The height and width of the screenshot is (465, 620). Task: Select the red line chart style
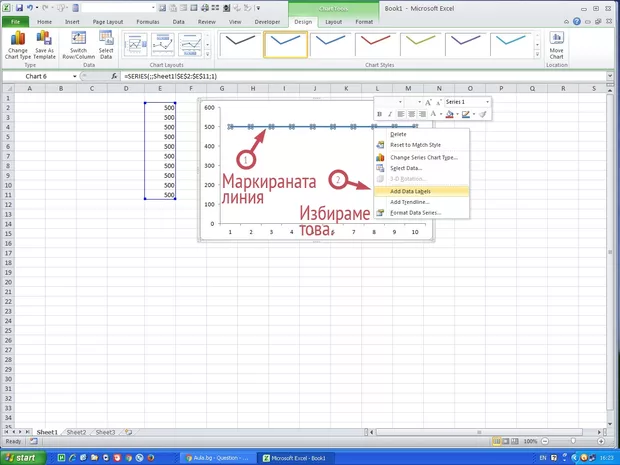(x=376, y=42)
